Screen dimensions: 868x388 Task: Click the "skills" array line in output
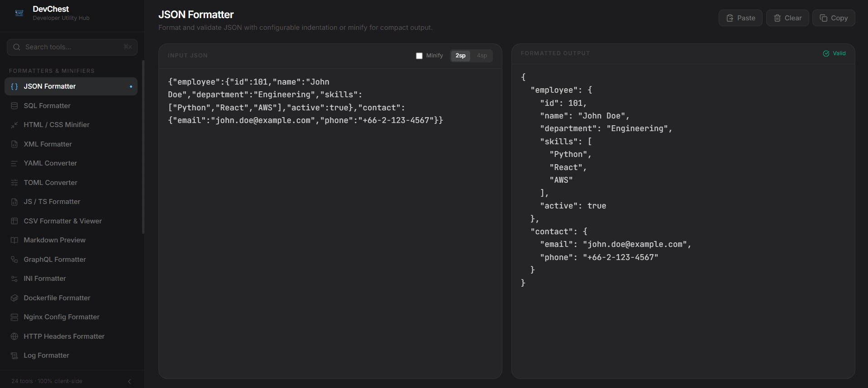pos(566,142)
